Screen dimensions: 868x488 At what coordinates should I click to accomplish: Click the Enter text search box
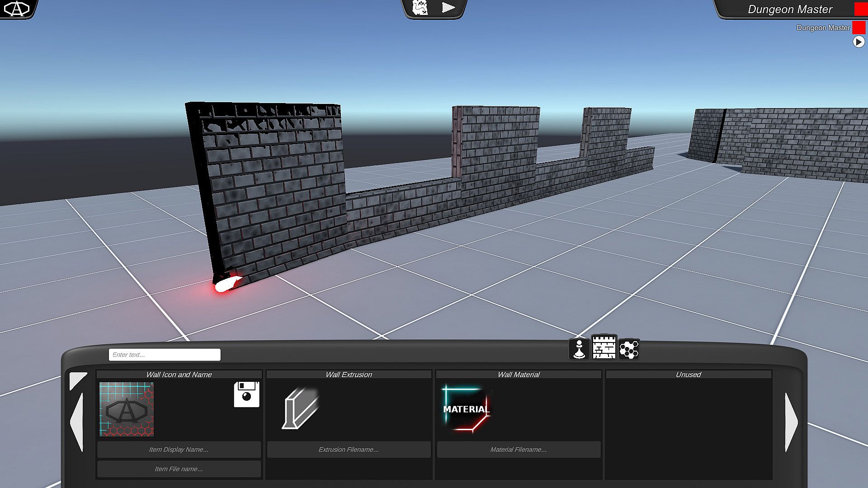[165, 355]
